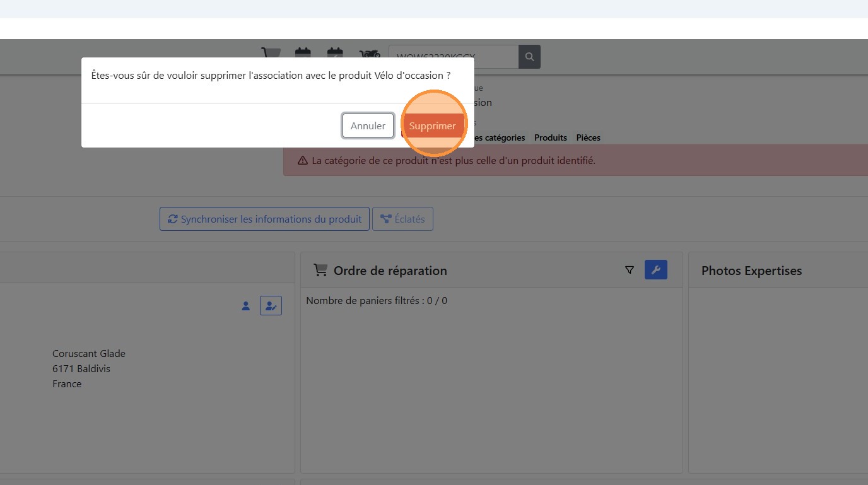
Task: Click the customer profile person icon
Action: click(x=246, y=306)
